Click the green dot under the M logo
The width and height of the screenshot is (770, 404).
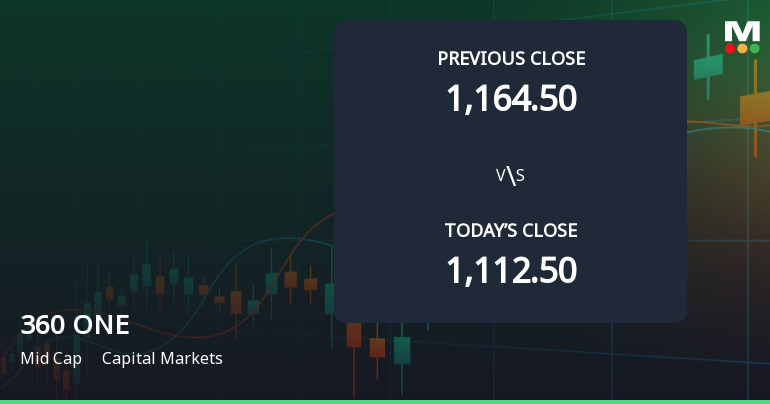point(754,48)
